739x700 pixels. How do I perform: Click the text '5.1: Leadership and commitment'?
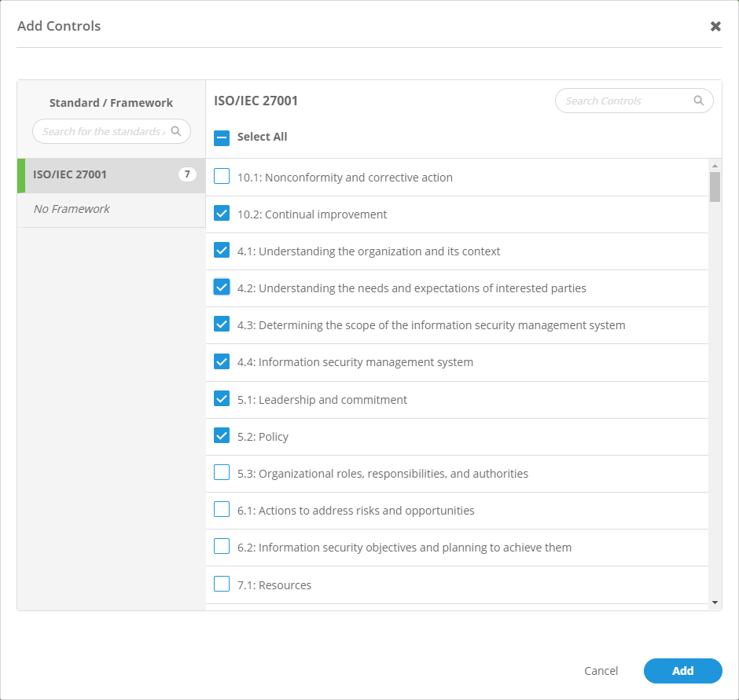click(x=322, y=400)
